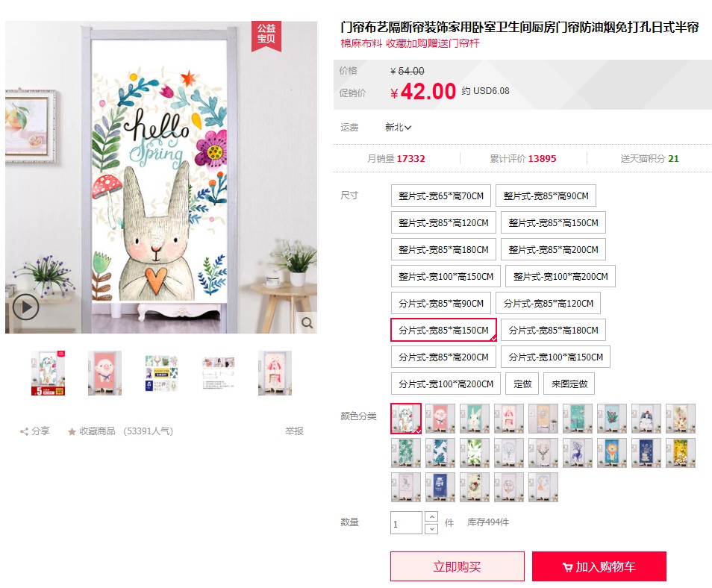Choose the 定做 custom size option
Image resolution: width=712 pixels, height=588 pixels.
(x=522, y=384)
